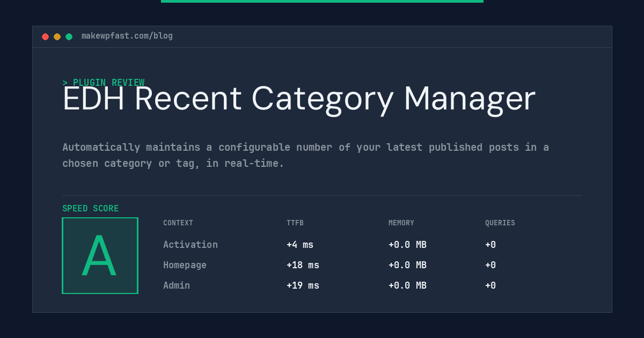The width and height of the screenshot is (644, 338).
Task: Click the red window dot
Action: point(45,36)
